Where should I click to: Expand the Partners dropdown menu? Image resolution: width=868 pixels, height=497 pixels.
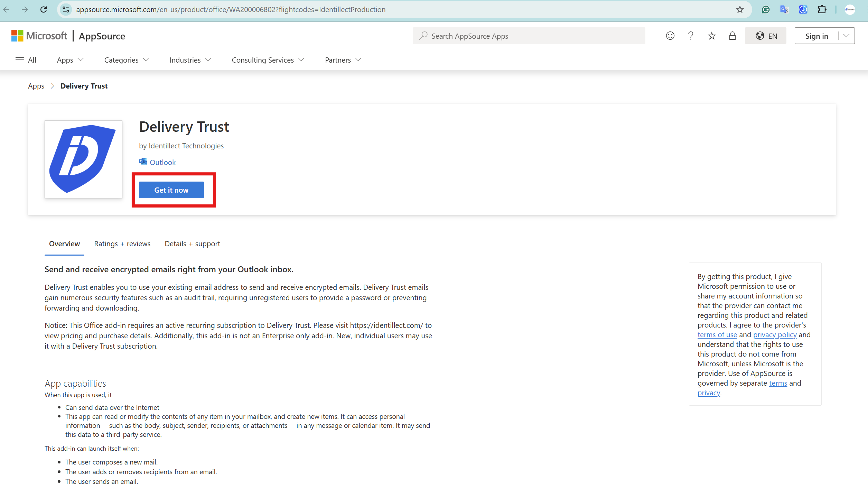(343, 60)
